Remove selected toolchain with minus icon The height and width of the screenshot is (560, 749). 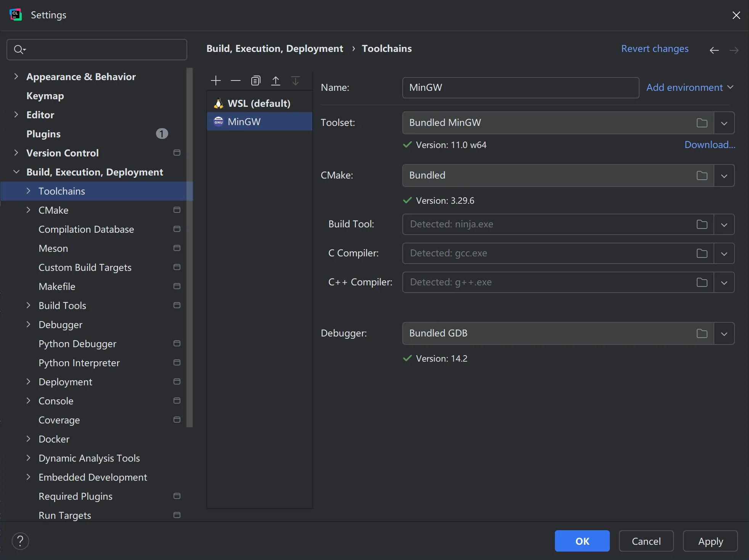click(236, 80)
